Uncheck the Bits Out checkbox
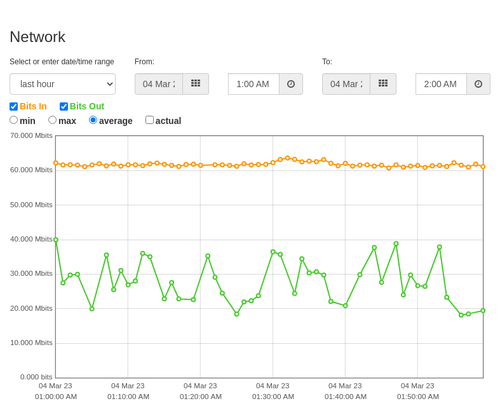500x403 pixels. pos(64,106)
